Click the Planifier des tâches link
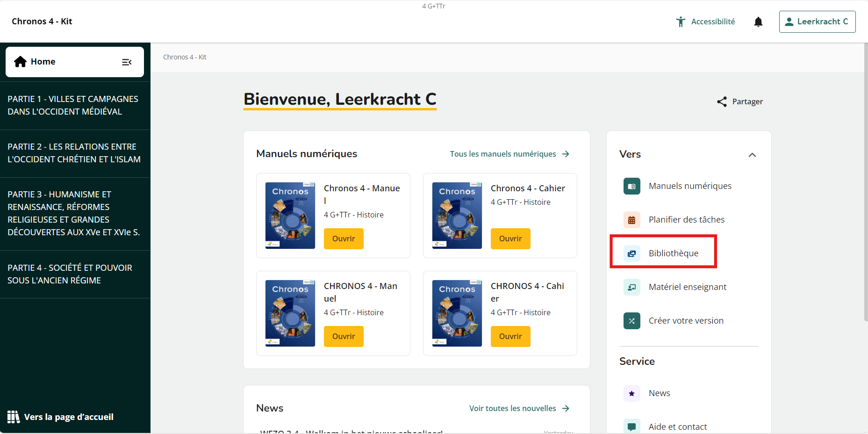 (687, 220)
